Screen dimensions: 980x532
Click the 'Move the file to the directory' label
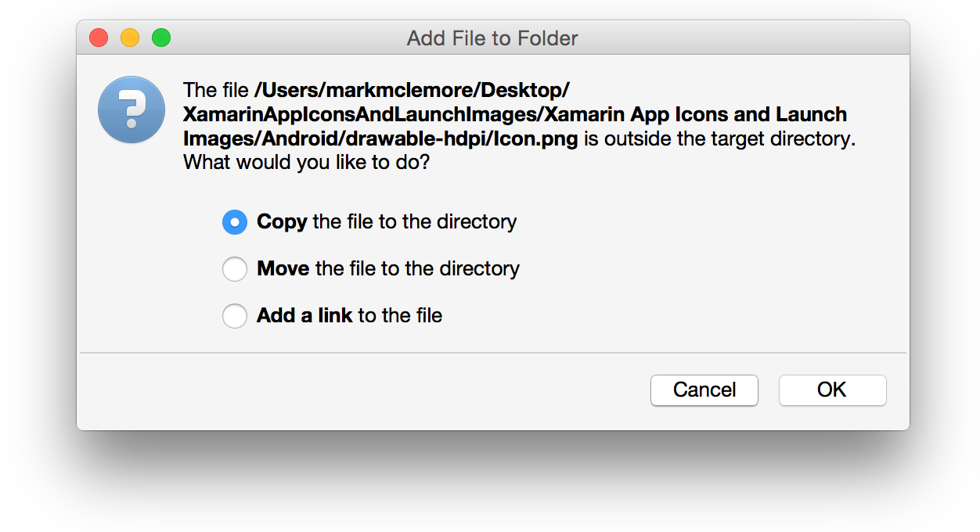(388, 269)
